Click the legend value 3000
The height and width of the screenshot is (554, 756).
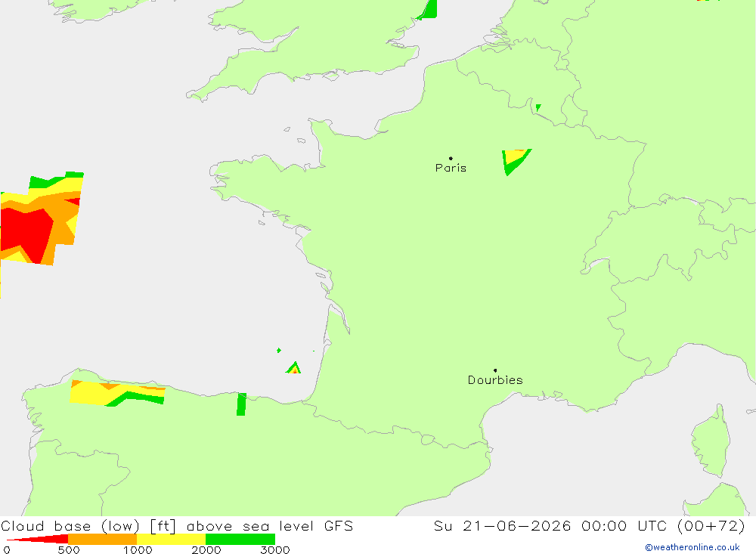click(x=275, y=549)
